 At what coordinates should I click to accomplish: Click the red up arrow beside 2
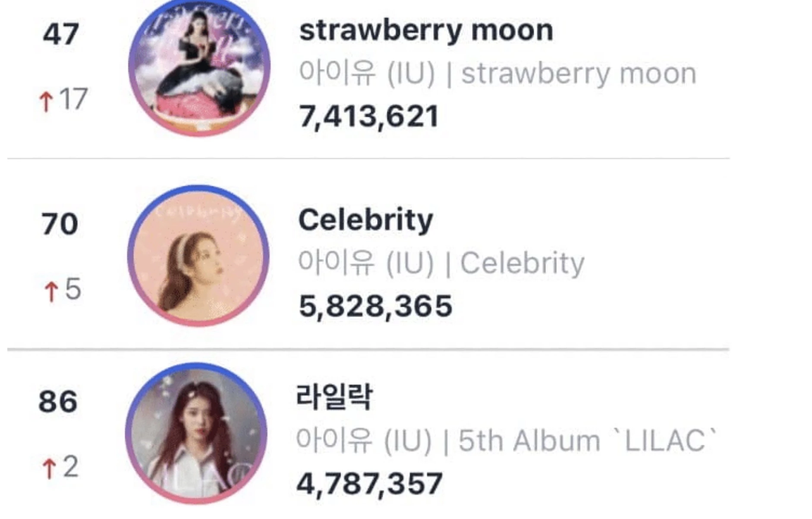click(x=49, y=468)
